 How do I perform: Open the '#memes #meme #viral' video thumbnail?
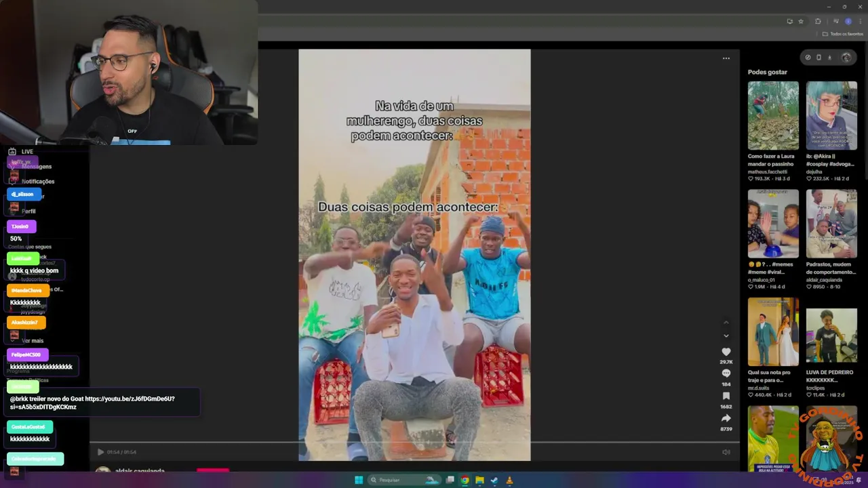pyautogui.click(x=773, y=224)
